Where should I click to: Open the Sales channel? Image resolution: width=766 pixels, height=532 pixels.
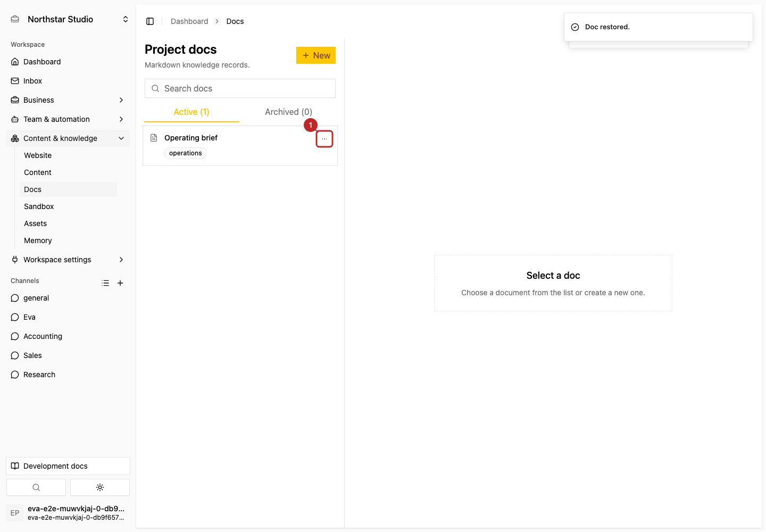[x=68, y=355]
